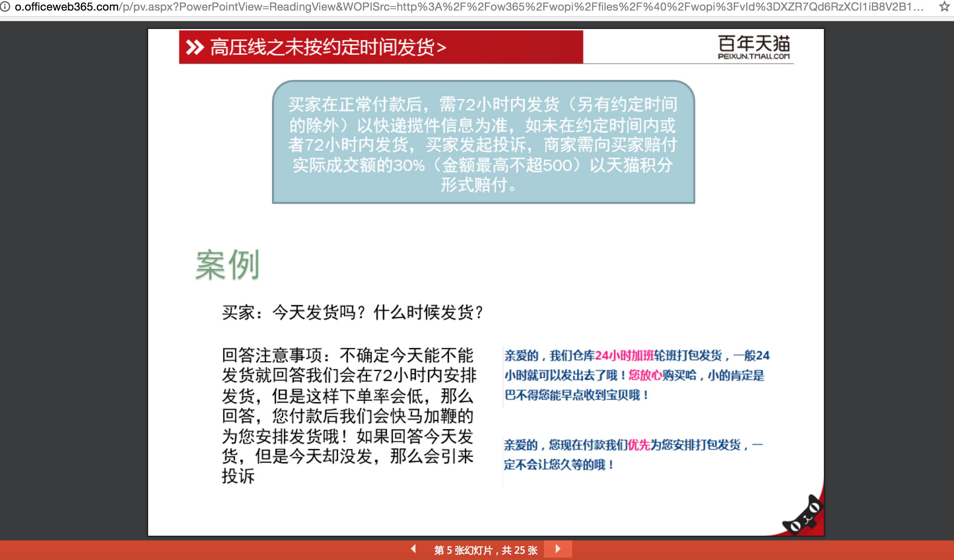954x560 pixels.
Task: Click the pink '您放心' highlighted text
Action: (x=645, y=375)
